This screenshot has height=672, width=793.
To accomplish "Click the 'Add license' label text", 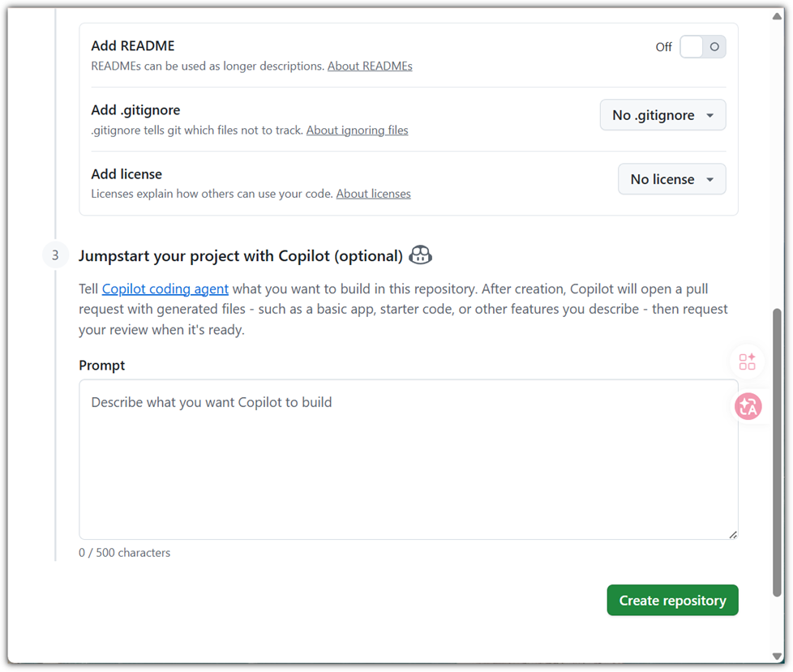I will (126, 174).
